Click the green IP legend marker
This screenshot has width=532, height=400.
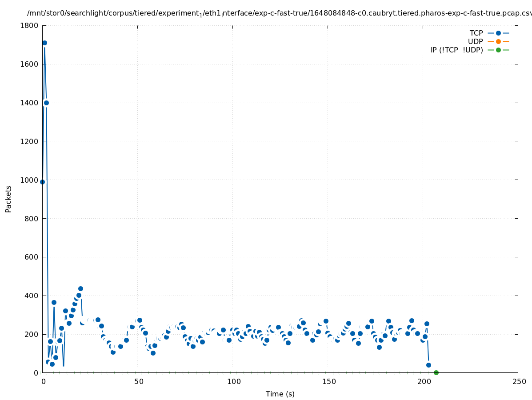498,50
